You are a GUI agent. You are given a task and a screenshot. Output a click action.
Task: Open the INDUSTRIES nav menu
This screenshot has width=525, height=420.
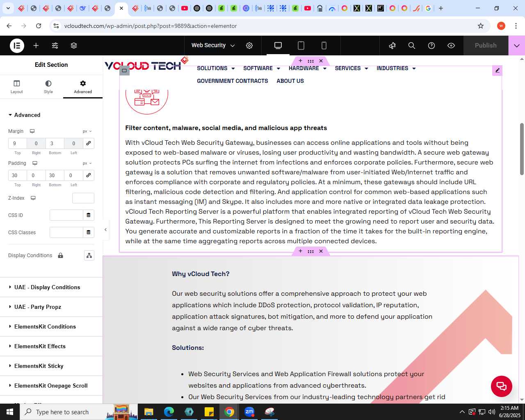click(x=396, y=68)
